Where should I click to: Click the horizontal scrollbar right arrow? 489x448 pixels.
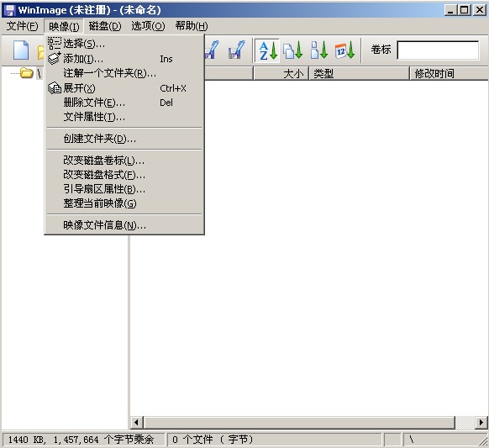pos(481,423)
